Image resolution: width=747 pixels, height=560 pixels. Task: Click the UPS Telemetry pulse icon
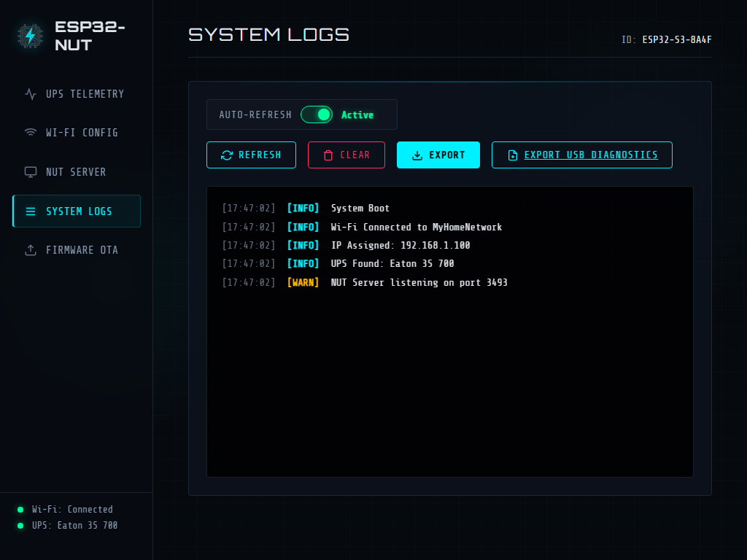coord(31,94)
